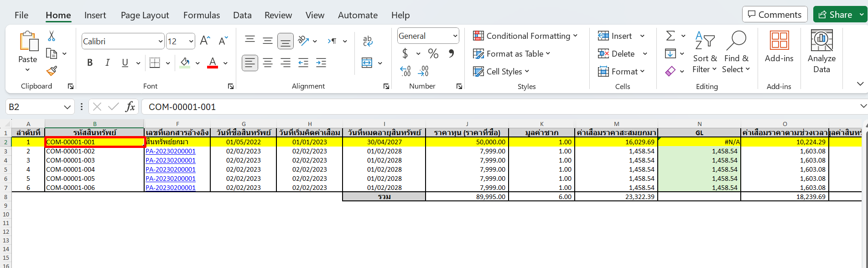Click Insert cells button
Image resolution: width=868 pixels, height=268 pixels.
(x=615, y=36)
